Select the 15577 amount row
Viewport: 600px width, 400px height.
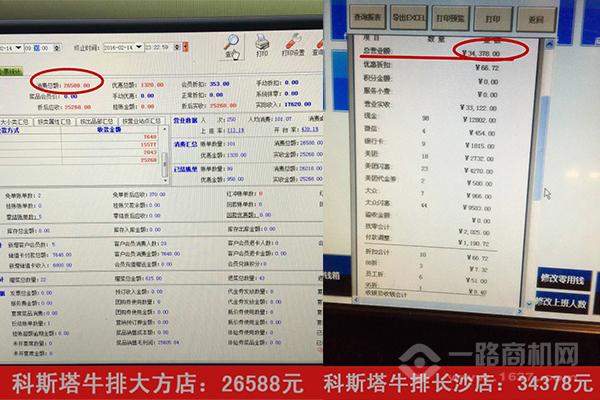pos(80,145)
